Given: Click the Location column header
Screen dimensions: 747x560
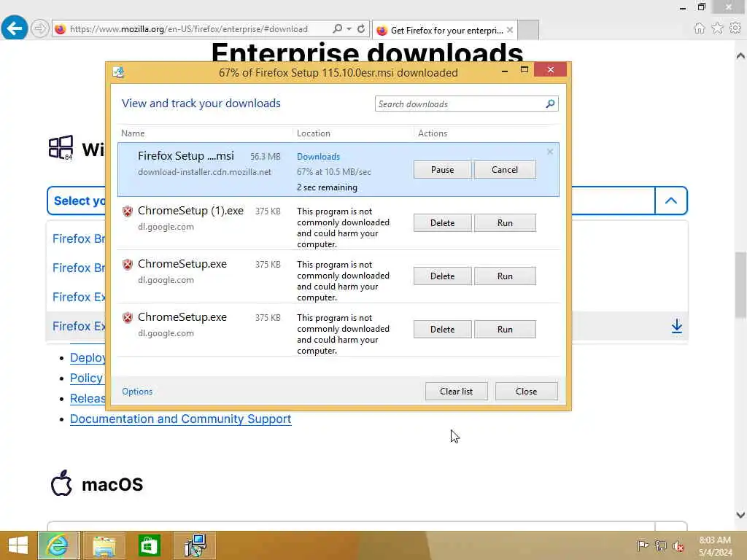Looking at the screenshot, I should [314, 133].
